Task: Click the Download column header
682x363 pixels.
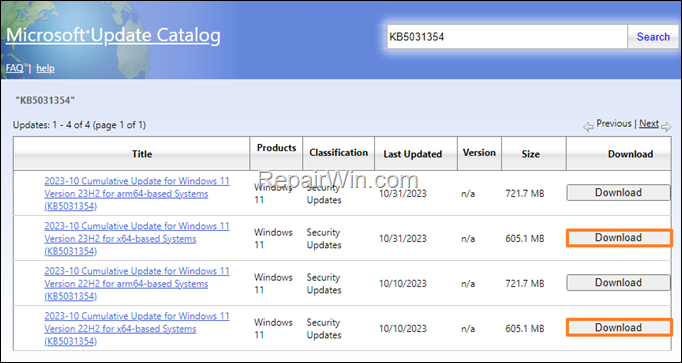Action: click(x=618, y=153)
